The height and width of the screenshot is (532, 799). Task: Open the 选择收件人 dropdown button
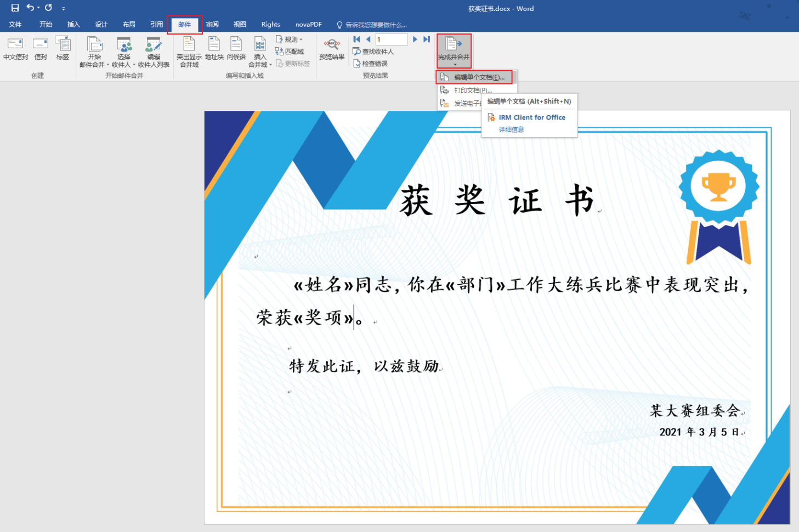[x=124, y=52]
